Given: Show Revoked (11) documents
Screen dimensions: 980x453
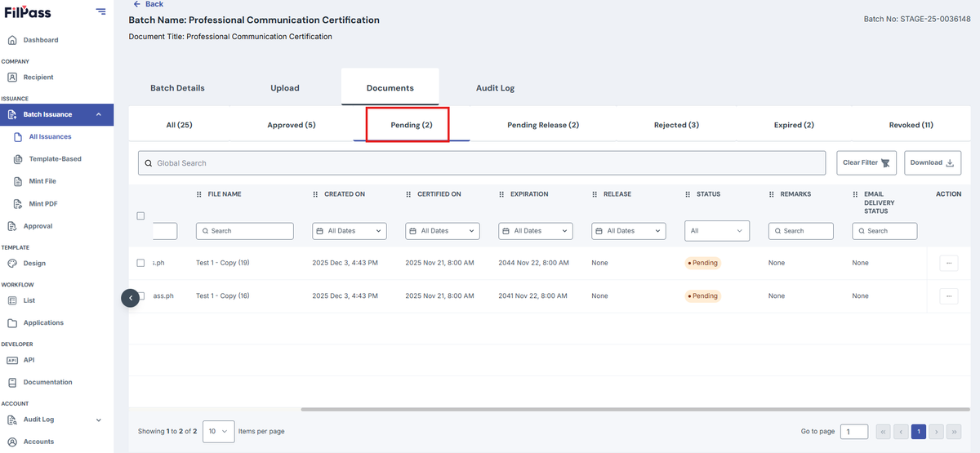Looking at the screenshot, I should click(911, 125).
